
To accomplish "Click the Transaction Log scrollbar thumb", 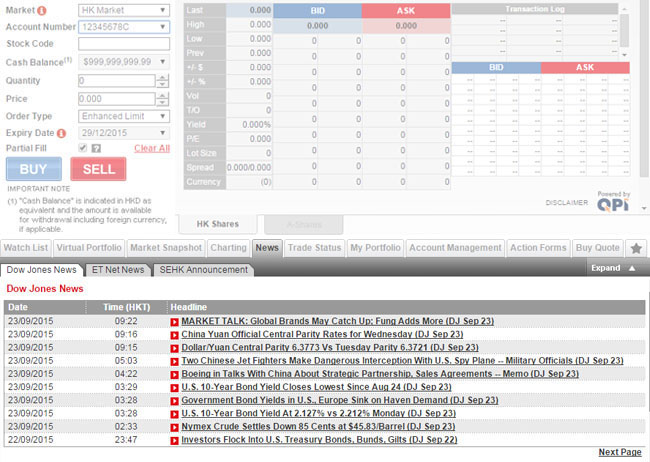I will tap(624, 31).
